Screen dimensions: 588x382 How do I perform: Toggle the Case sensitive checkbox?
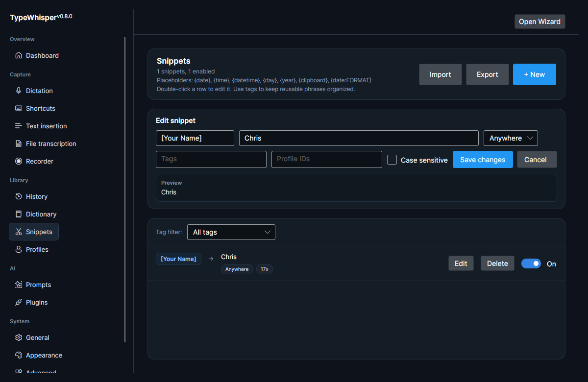click(392, 160)
